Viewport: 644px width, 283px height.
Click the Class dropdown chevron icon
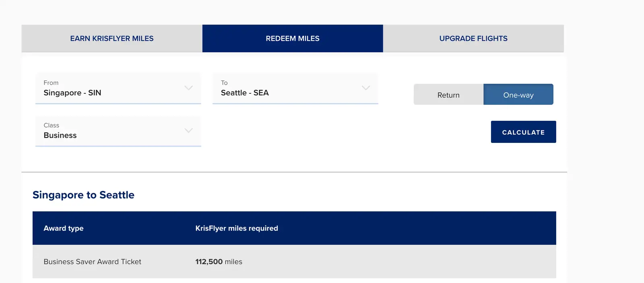point(188,130)
